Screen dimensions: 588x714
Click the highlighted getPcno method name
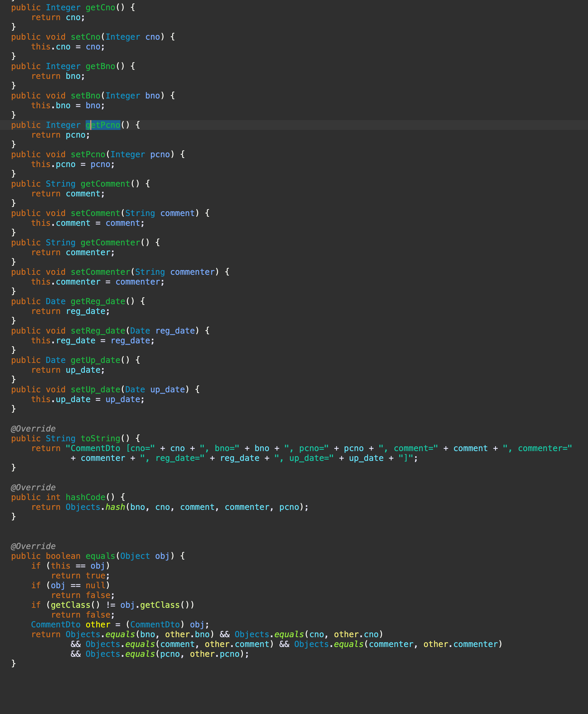tap(103, 125)
